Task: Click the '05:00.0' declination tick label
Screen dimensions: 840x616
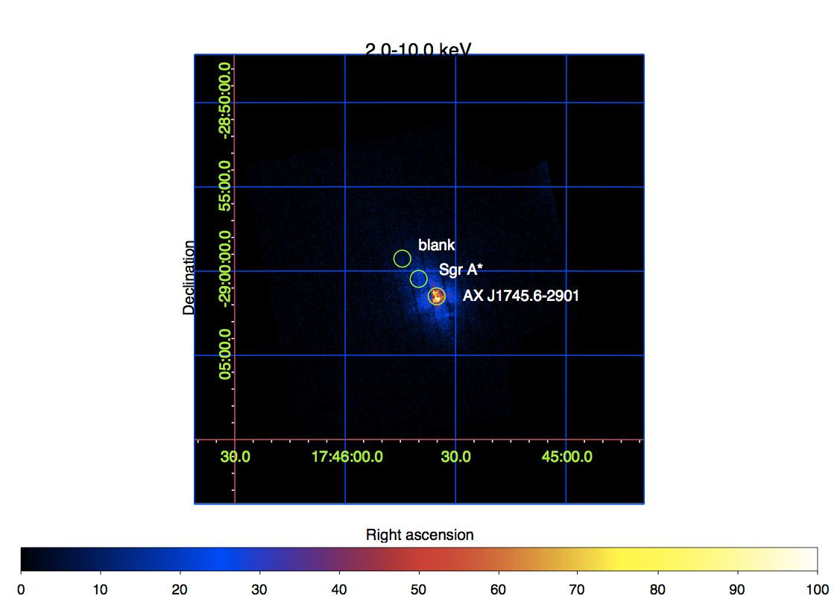Action: click(x=225, y=355)
